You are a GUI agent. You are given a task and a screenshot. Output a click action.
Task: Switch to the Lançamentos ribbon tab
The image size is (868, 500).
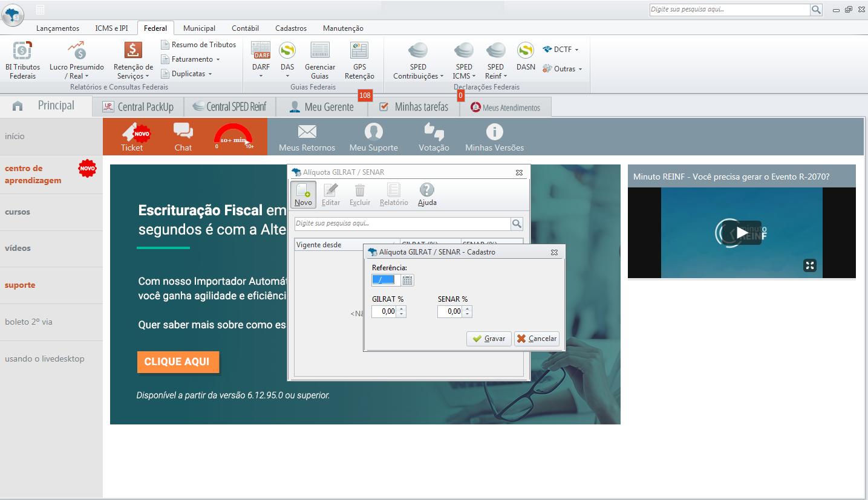pos(57,28)
